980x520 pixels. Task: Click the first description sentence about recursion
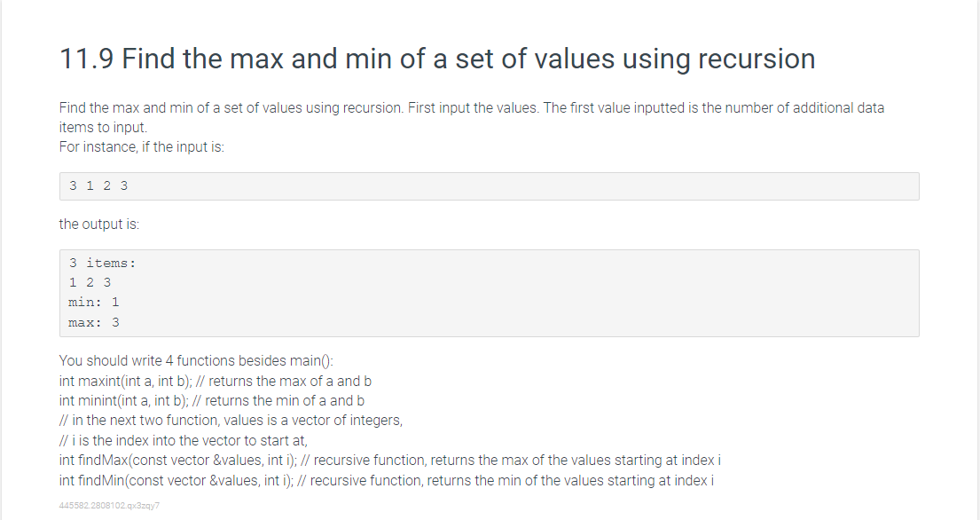[x=231, y=108]
